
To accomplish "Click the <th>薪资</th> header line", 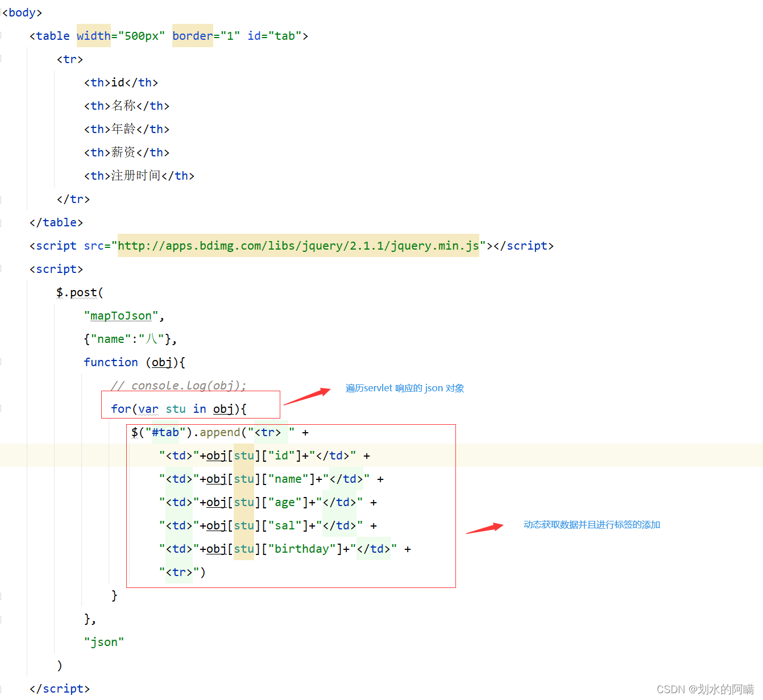I will [127, 152].
